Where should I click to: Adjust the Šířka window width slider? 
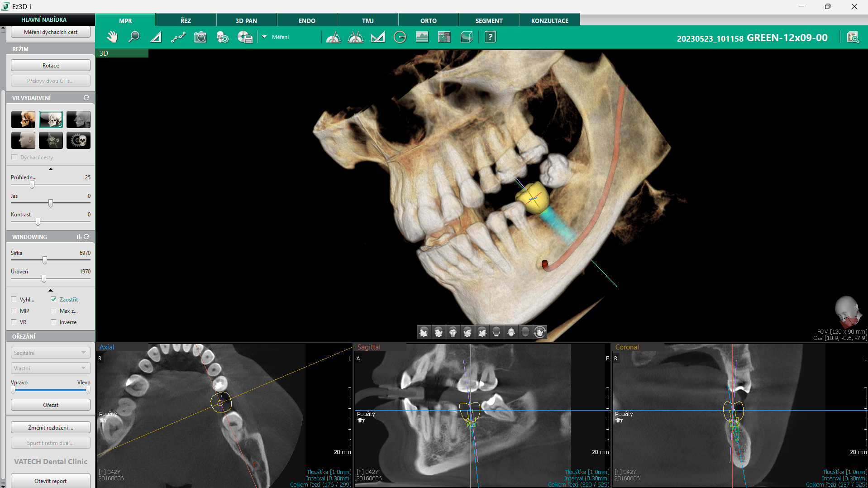pyautogui.click(x=45, y=260)
